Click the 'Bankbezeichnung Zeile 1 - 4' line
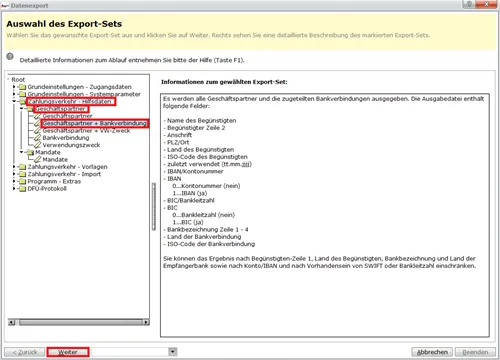This screenshot has width=500, height=360. pyautogui.click(x=206, y=229)
